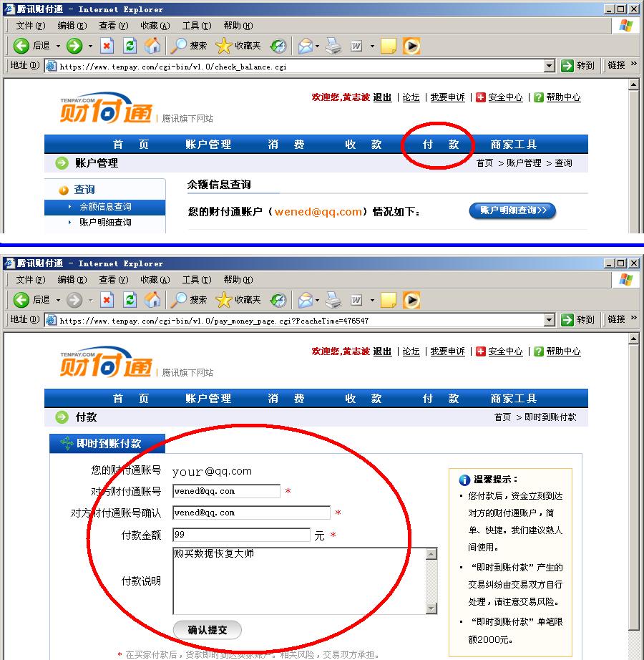Click the Back arrow in the payment window

[21, 300]
